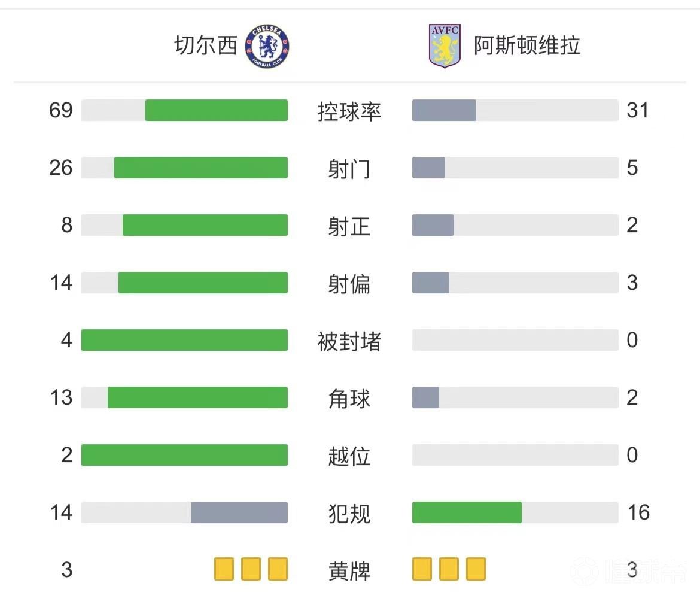The height and width of the screenshot is (592, 700).
Task: Click Aston Villa's first yellow card icon
Action: 422,569
